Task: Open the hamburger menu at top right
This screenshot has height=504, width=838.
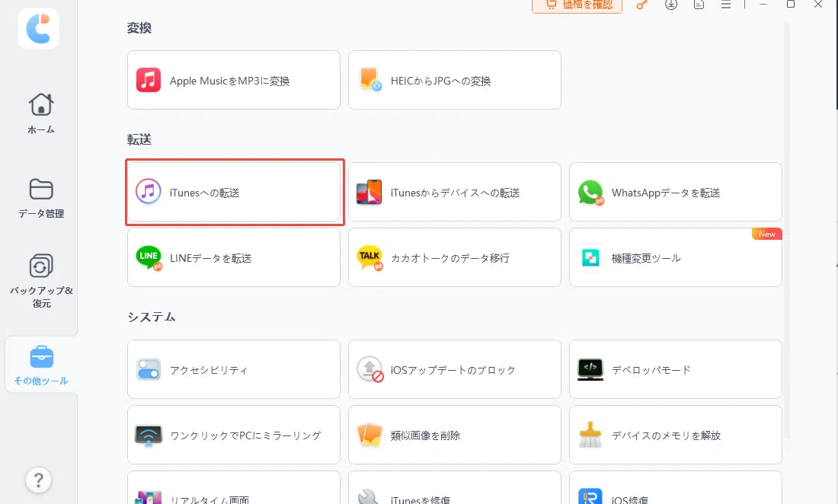Action: [x=726, y=5]
